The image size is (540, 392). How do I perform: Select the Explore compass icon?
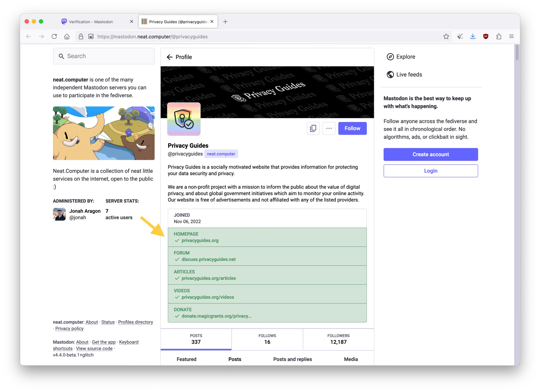(x=390, y=57)
